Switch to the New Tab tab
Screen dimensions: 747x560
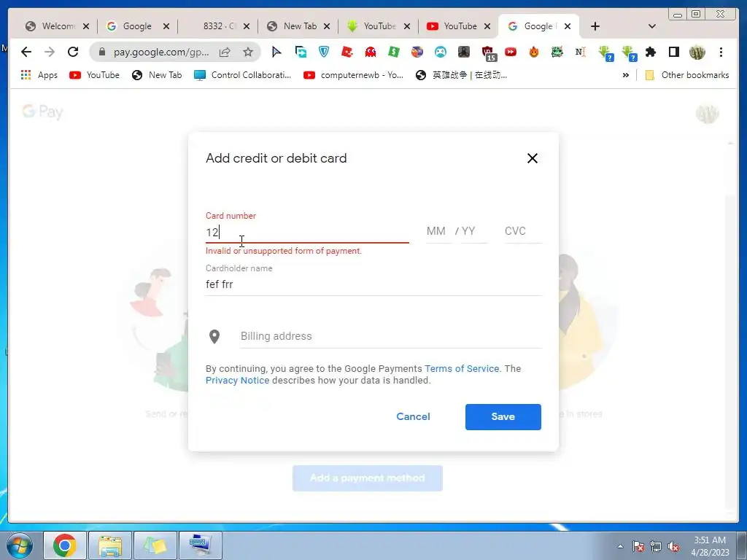[293, 26]
